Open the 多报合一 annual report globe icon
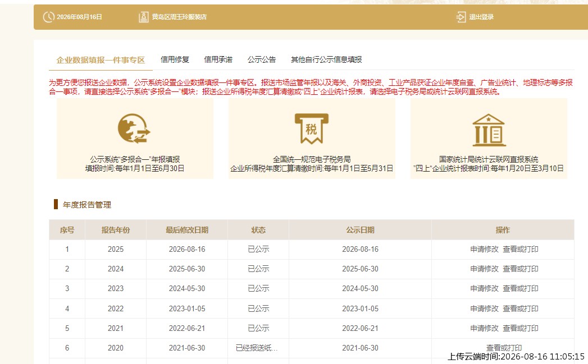Screen dimensions: 588x364 coord(134,128)
